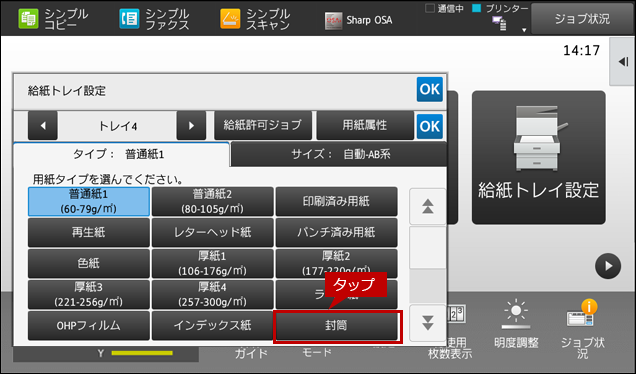
Task: Open the ジョブ状況 button in top bar
Action: click(582, 19)
